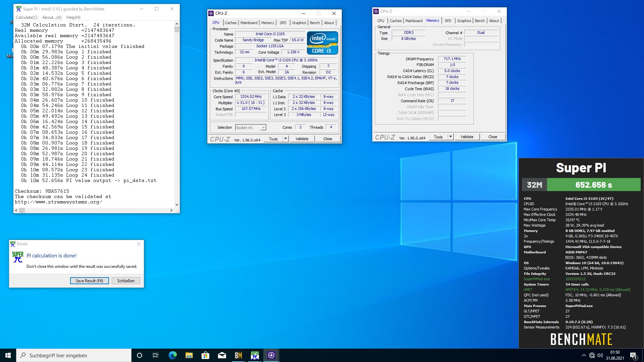The image size is (644, 362).
Task: Switch to About tab in left CPU-Z
Action: click(x=329, y=23)
